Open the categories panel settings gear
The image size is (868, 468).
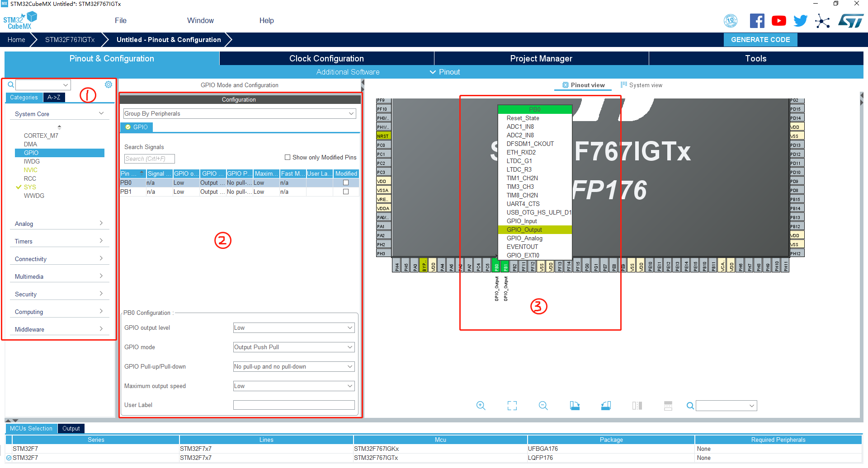[108, 84]
